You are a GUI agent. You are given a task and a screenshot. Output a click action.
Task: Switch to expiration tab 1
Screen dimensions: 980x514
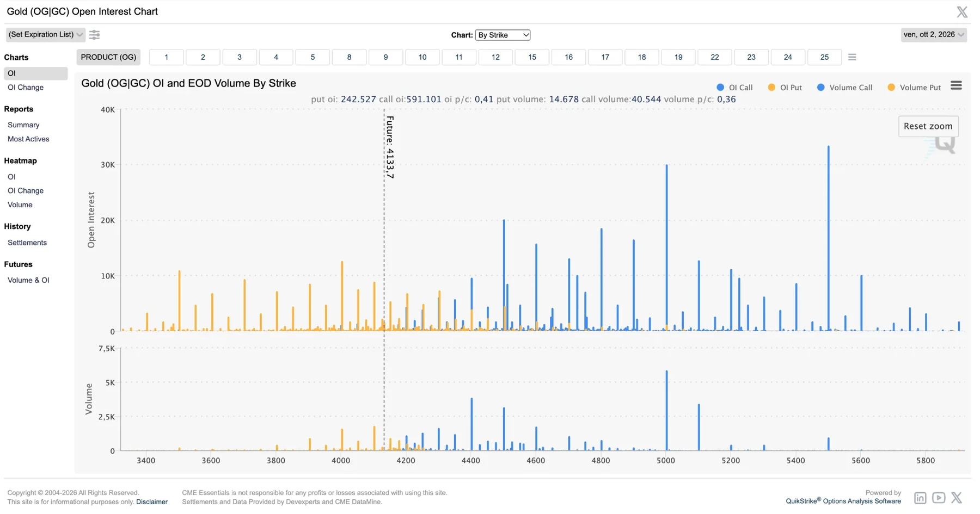click(x=166, y=57)
